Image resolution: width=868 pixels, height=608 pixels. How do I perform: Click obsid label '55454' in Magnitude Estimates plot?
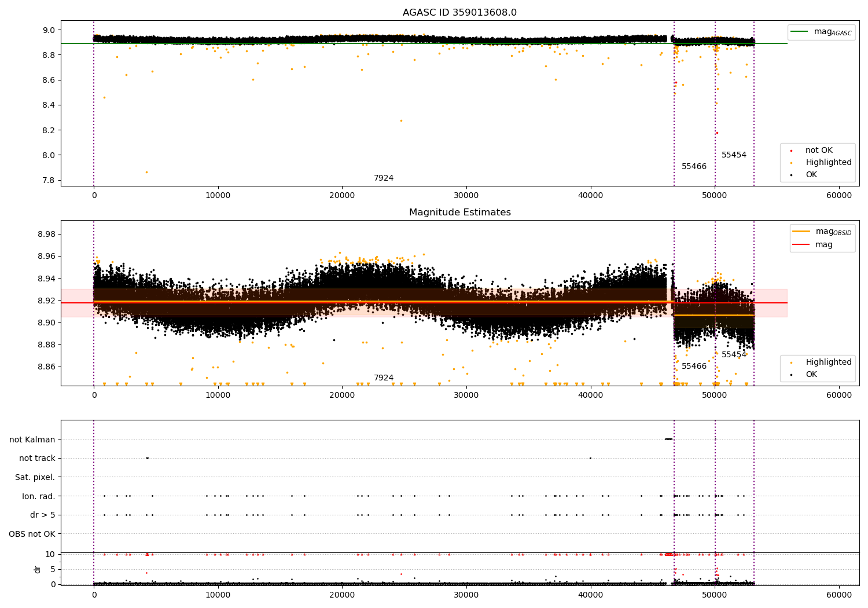734,355
